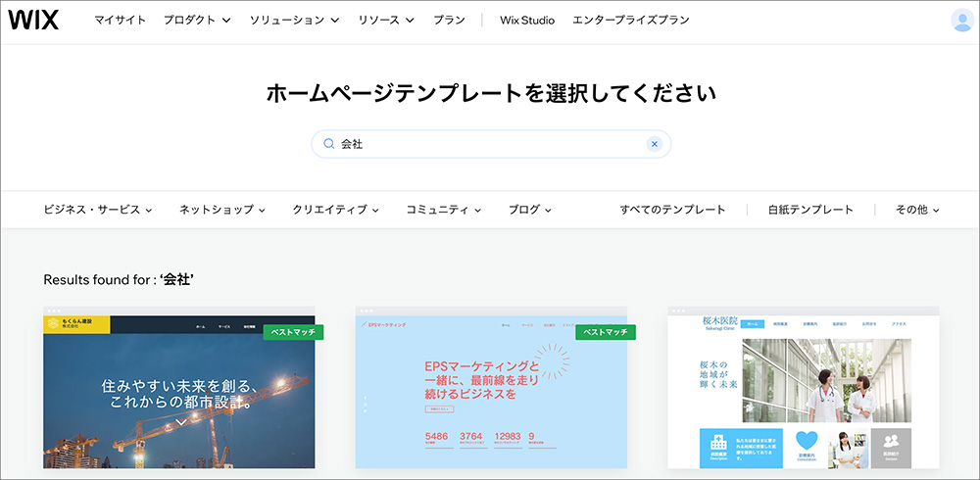Expand the ソリューション dropdown menu
Screen dimensions: 980x480
[294, 20]
